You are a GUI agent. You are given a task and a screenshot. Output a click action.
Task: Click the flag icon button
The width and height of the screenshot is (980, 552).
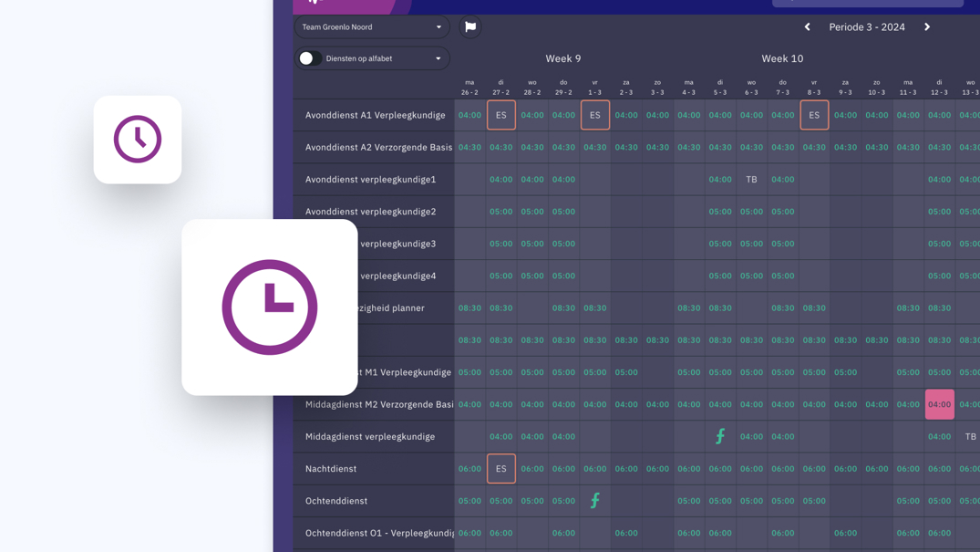pos(470,27)
